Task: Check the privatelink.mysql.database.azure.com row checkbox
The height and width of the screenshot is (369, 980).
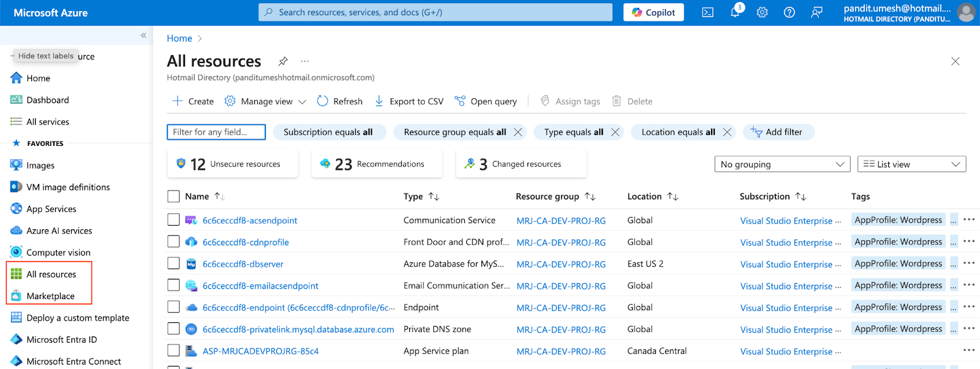Action: click(173, 329)
